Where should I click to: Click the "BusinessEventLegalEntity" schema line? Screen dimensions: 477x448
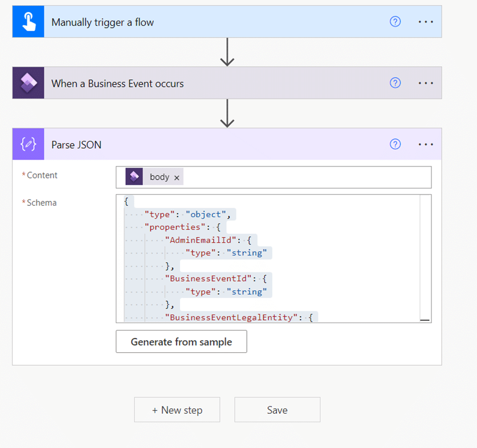pyautogui.click(x=239, y=317)
